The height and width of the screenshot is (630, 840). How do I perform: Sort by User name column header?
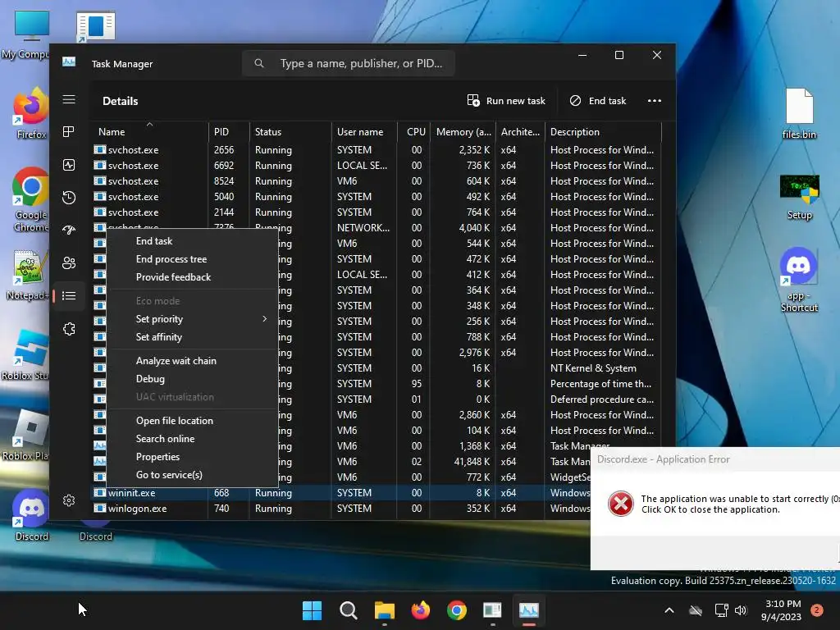(364, 132)
